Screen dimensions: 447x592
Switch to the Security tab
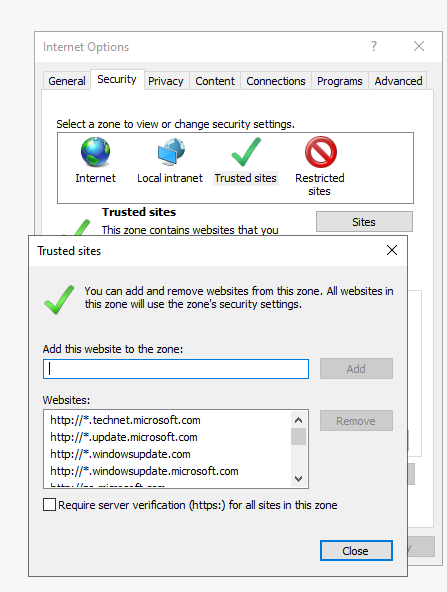coord(117,79)
